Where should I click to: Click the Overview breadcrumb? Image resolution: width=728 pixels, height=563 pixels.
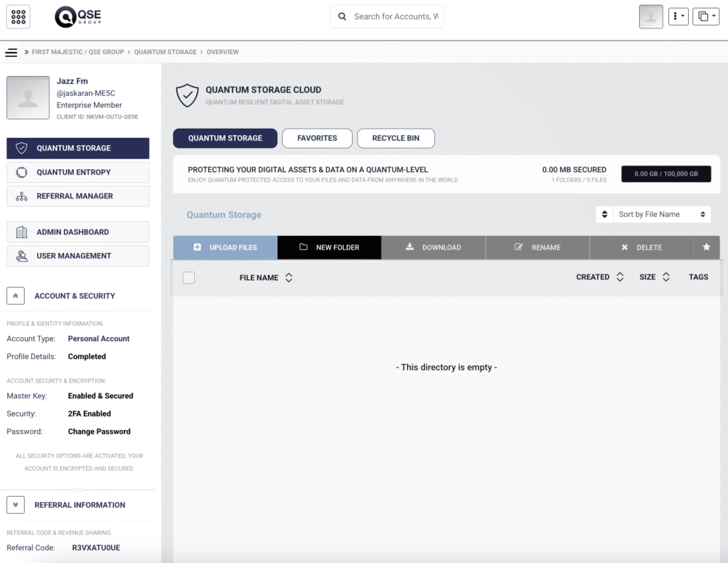click(x=223, y=52)
